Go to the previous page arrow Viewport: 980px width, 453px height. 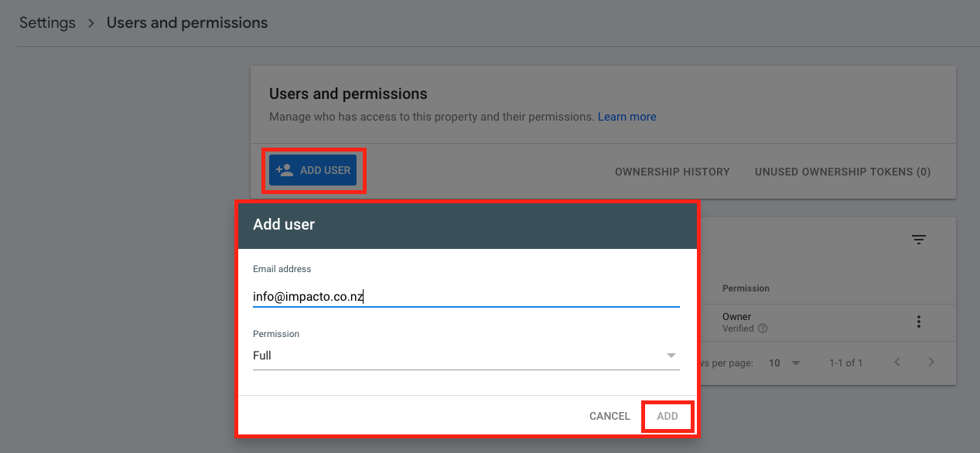pyautogui.click(x=897, y=363)
